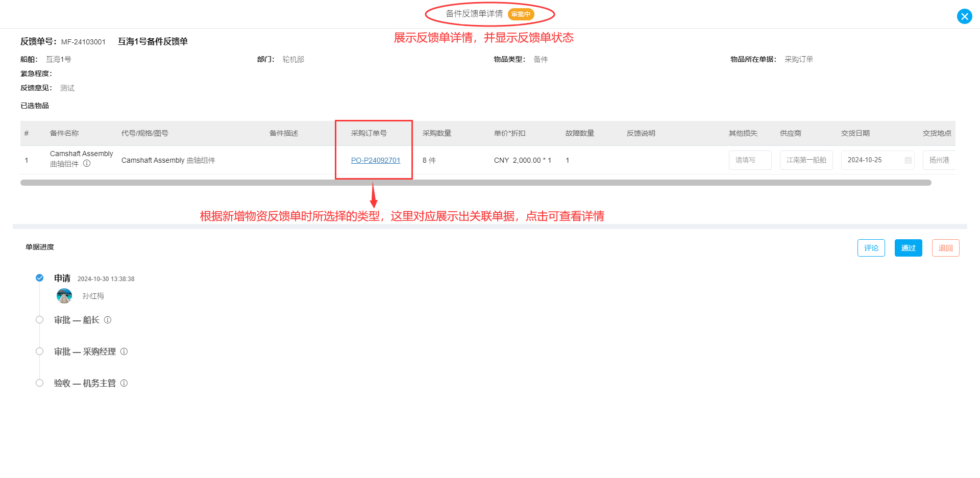Screen dimensions: 980x478
Task: Click info icon next to 验收—机务主管
Action: pos(124,383)
